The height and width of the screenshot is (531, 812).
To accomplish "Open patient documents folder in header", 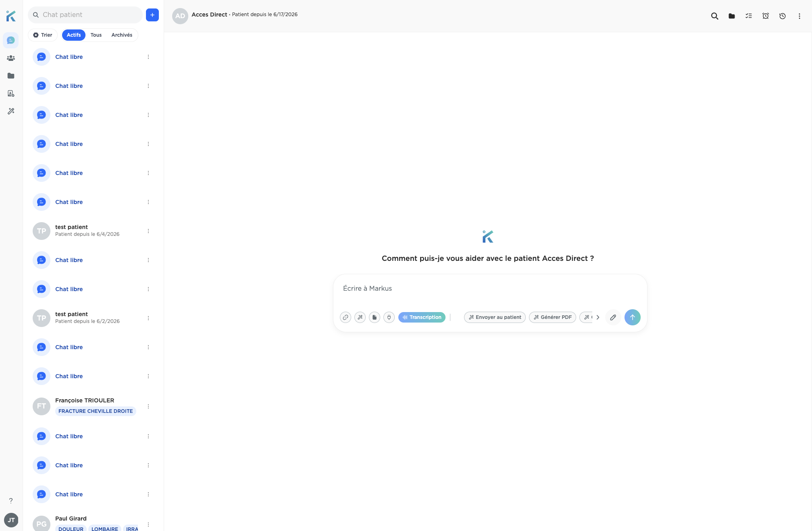I will 732,16.
